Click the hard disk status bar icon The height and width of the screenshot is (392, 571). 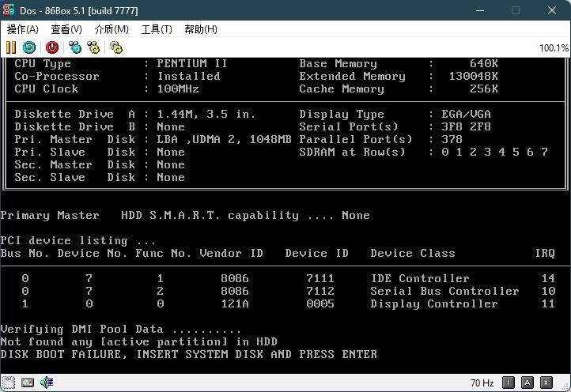tap(28, 383)
